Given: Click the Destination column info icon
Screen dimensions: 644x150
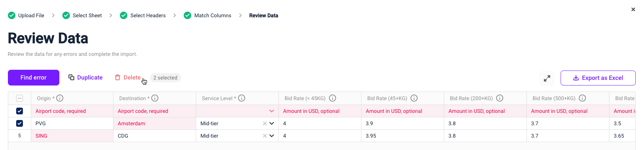Looking at the screenshot, I should (x=155, y=98).
